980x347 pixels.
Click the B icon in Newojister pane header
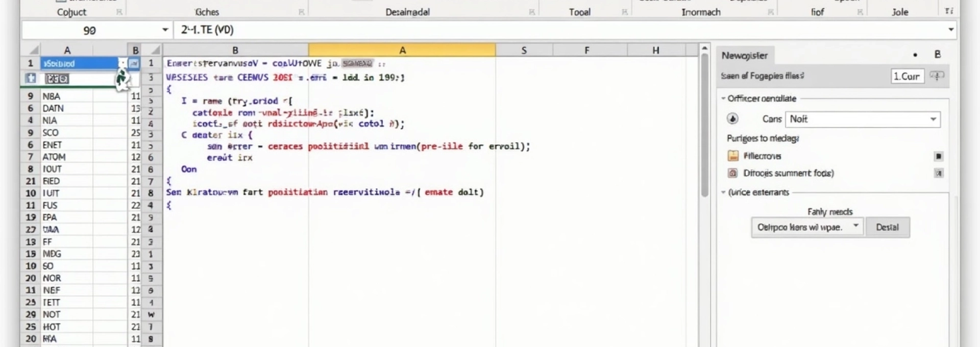tap(937, 54)
